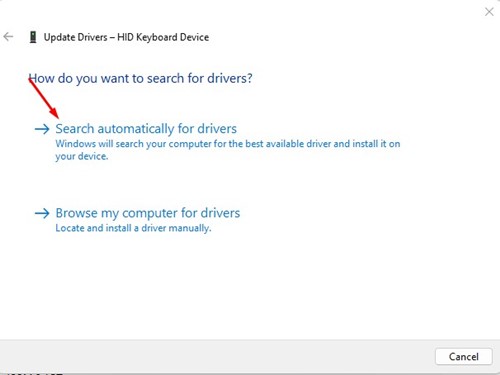Click arrow icon beside Search automatically

42,129
